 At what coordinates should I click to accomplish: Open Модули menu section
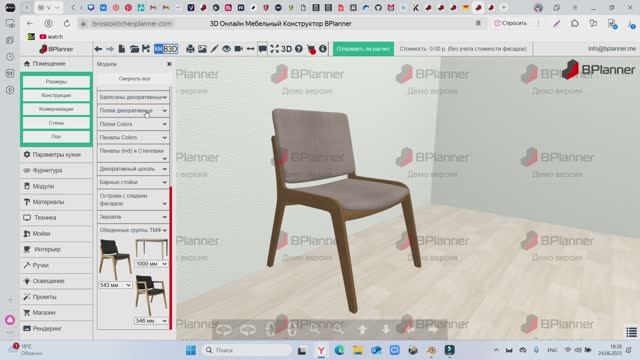[56, 186]
